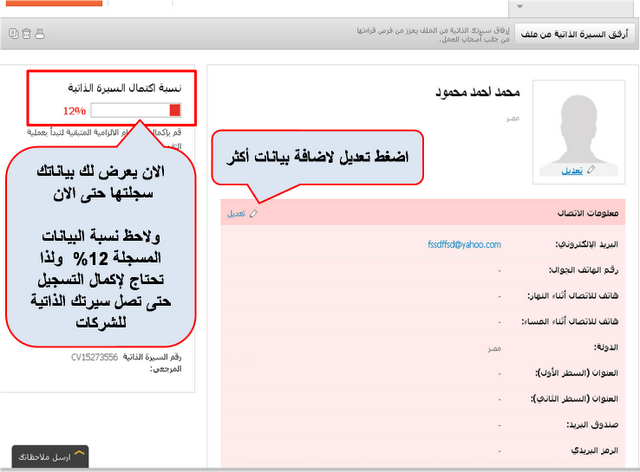Click تعديل link below profile photo
The height and width of the screenshot is (472, 640).
(572, 170)
